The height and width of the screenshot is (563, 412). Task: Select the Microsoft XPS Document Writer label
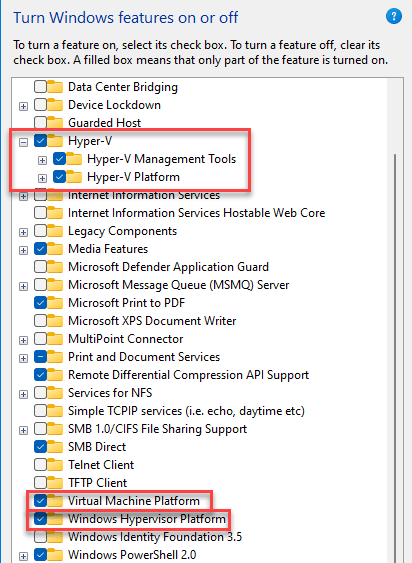[152, 321]
